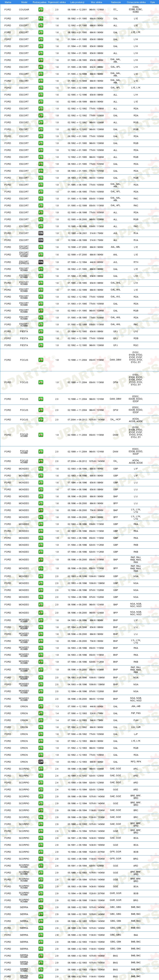Click the petrol icon in the ESCORT CLASSIC KOMBI row
Viewport: 159px width, 980px height.
[x=41, y=254]
